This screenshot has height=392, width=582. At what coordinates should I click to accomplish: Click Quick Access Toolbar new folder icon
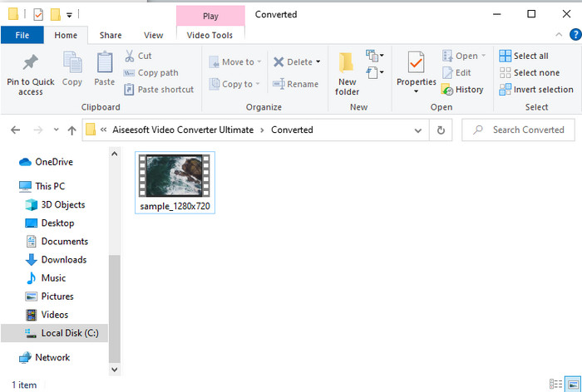click(56, 14)
